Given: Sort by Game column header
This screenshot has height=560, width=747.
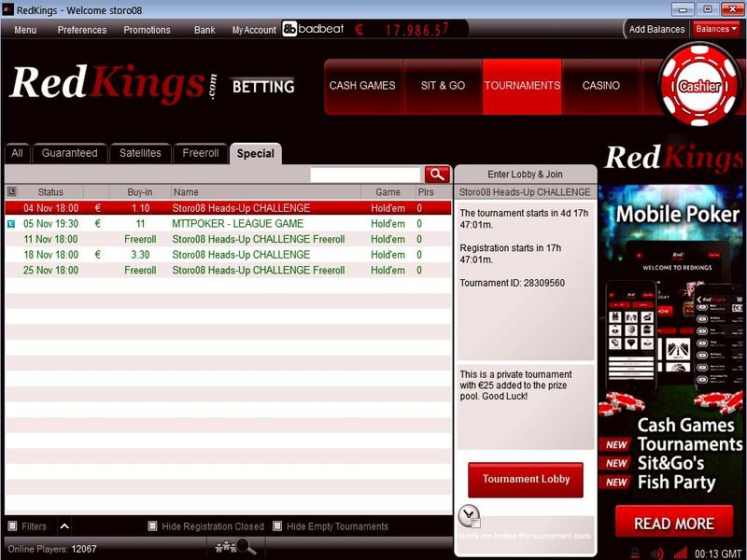Looking at the screenshot, I should click(388, 192).
